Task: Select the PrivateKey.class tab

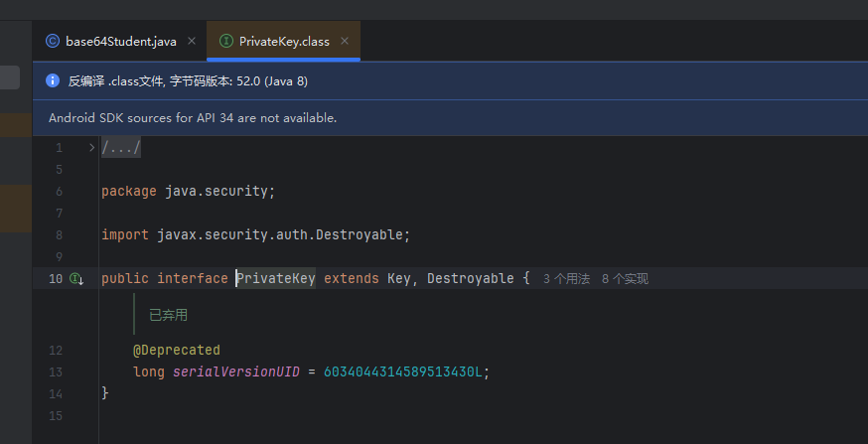Action: (284, 42)
